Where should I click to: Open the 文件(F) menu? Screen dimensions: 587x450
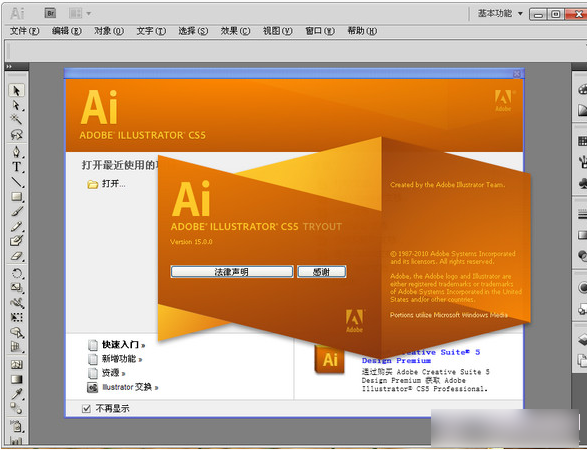(x=24, y=31)
